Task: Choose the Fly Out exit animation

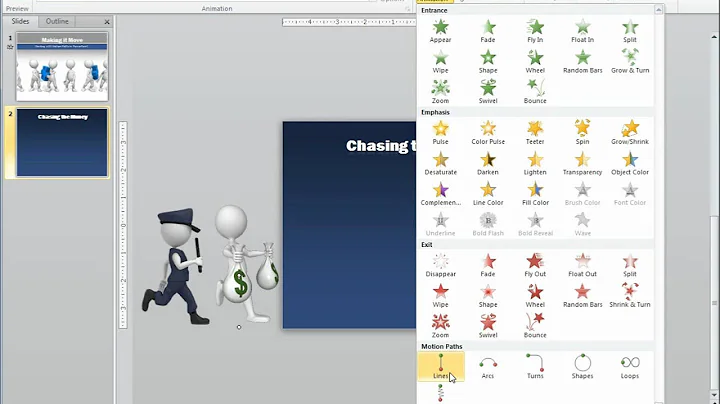Action: pyautogui.click(x=535, y=265)
